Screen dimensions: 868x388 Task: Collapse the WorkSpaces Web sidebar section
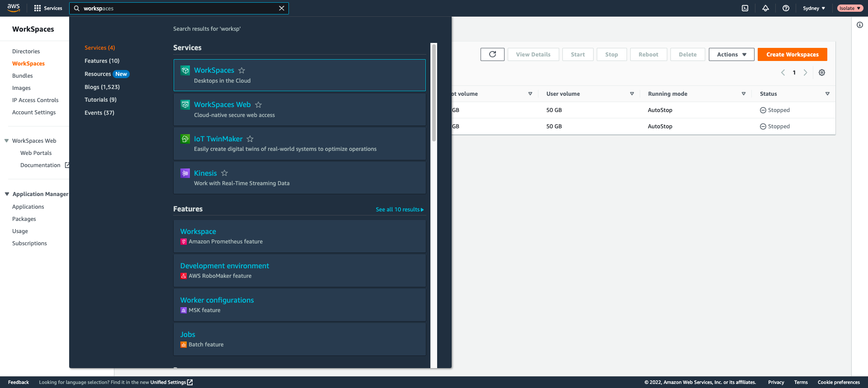coord(7,141)
